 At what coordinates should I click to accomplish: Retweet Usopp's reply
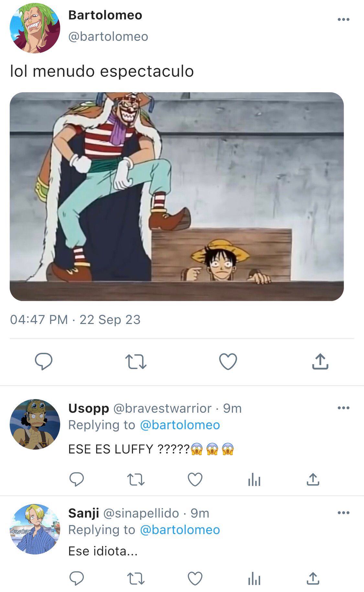coord(136,480)
